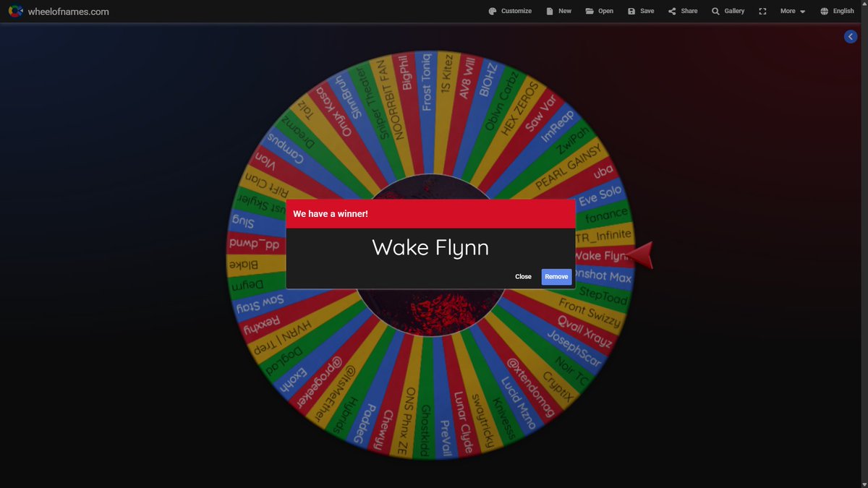
Task: Click the Save disk icon
Action: pyautogui.click(x=631, y=12)
